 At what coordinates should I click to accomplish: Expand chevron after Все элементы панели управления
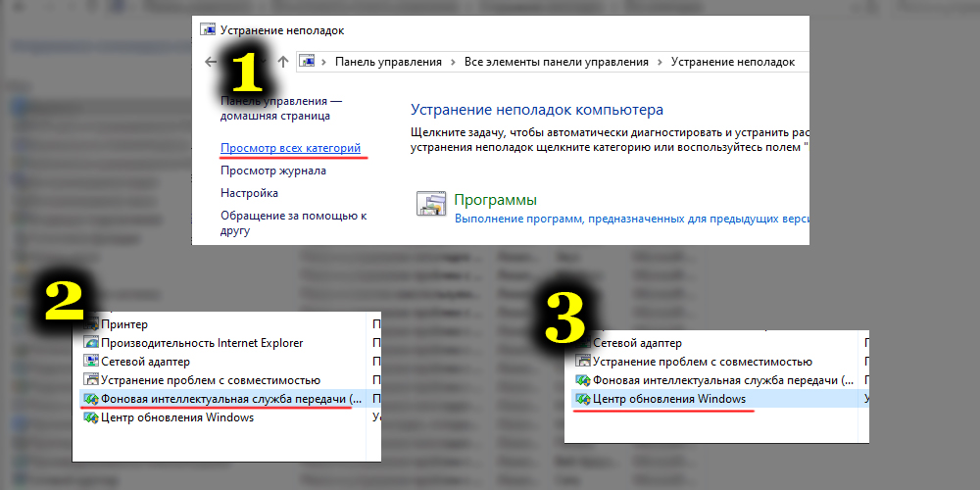click(x=661, y=62)
